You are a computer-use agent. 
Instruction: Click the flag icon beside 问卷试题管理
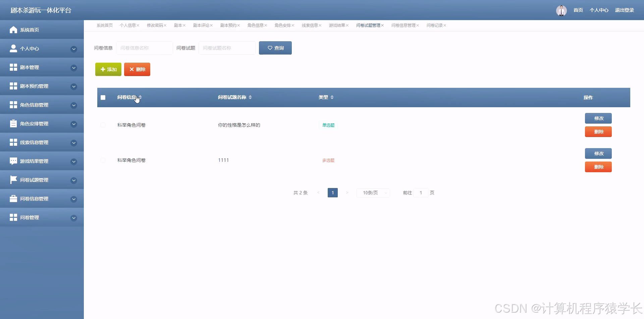pyautogui.click(x=13, y=180)
